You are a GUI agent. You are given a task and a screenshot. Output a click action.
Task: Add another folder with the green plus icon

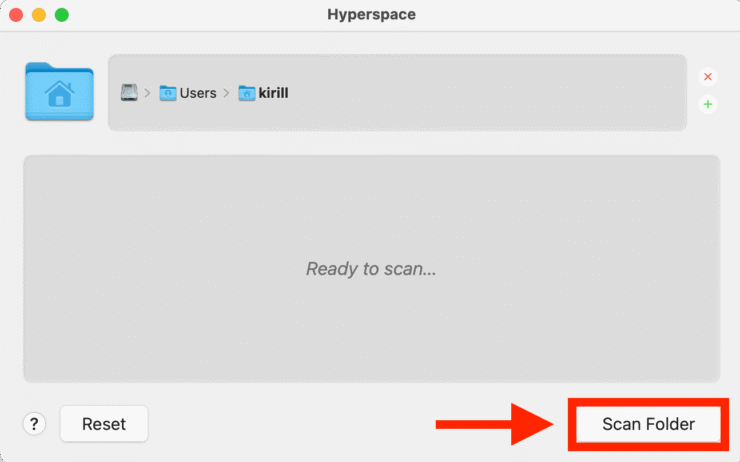coord(707,104)
